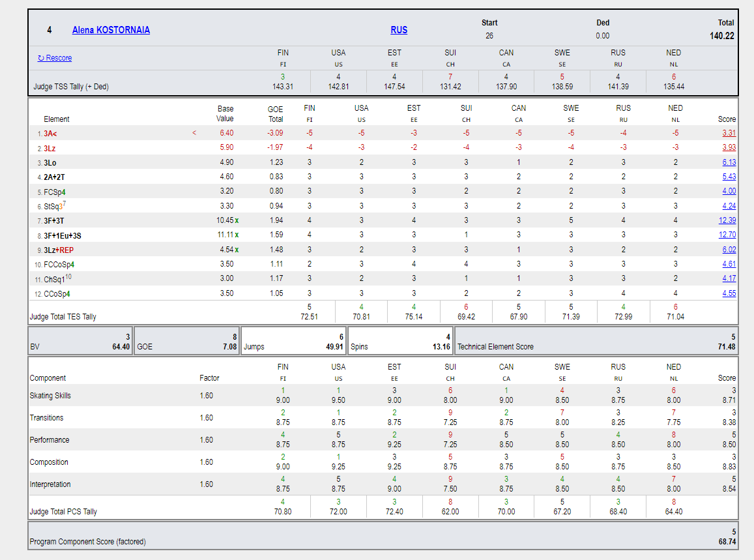The width and height of the screenshot is (754, 560).
Task: Click the Rescore refresh icon link
Action: [55, 58]
